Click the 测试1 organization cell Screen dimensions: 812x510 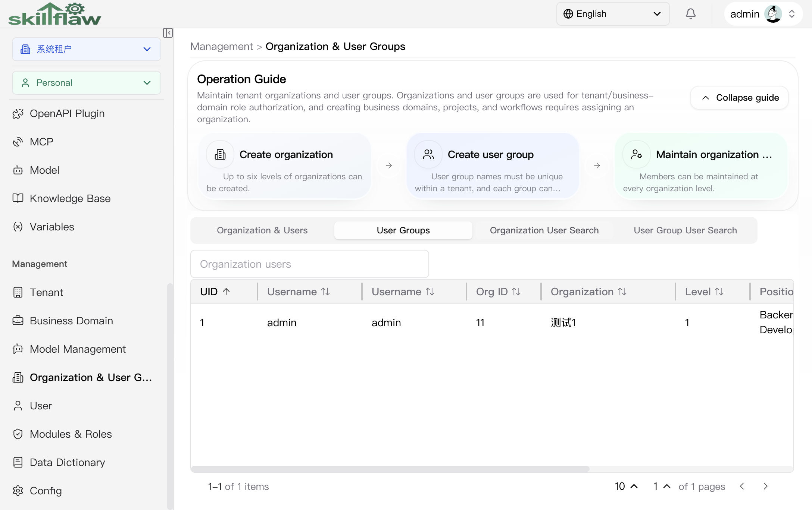click(563, 323)
